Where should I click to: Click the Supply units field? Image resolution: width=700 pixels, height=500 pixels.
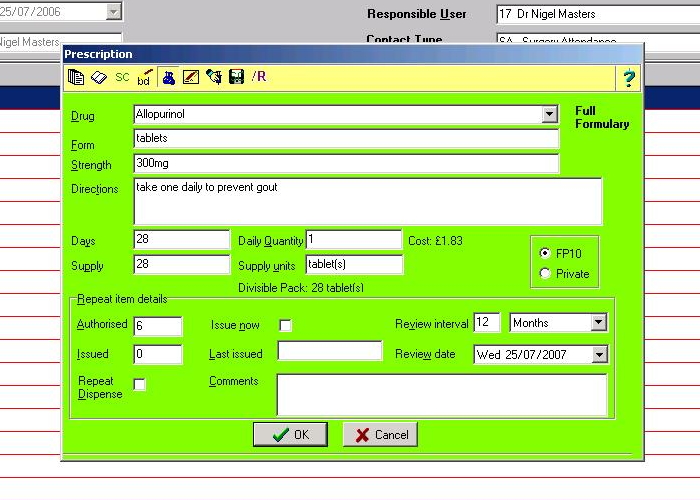(x=354, y=265)
